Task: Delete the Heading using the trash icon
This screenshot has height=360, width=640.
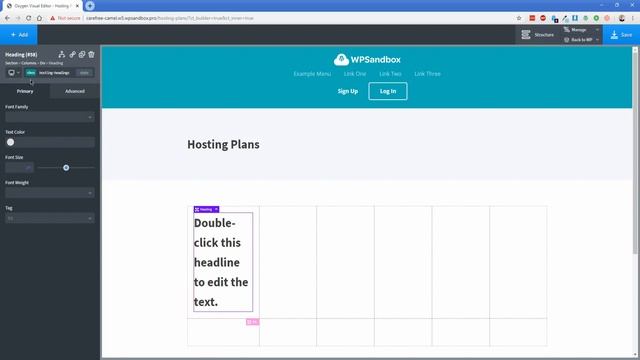Action: pos(91,54)
